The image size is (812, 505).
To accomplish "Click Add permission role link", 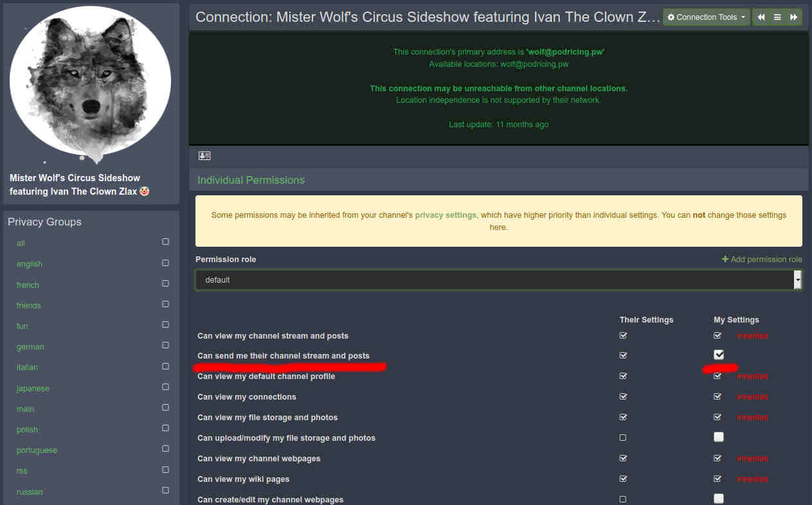I will (762, 260).
